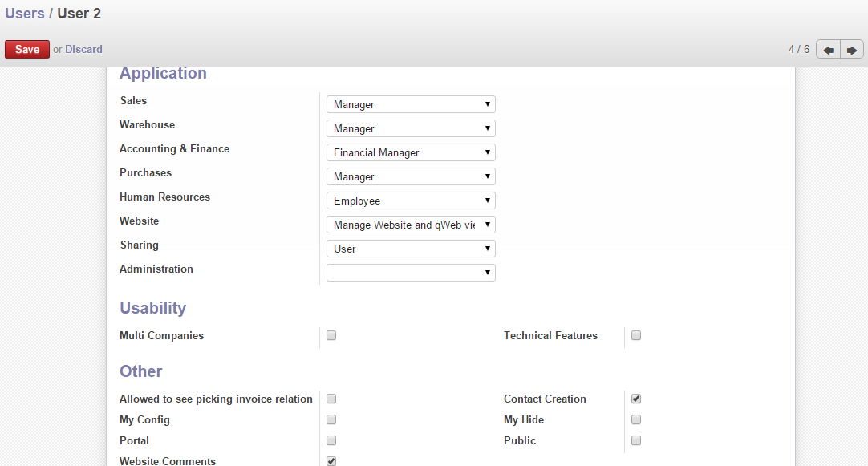The width and height of the screenshot is (868, 466).
Task: Uncheck the Contact Creation checkbox
Action: coord(636,399)
